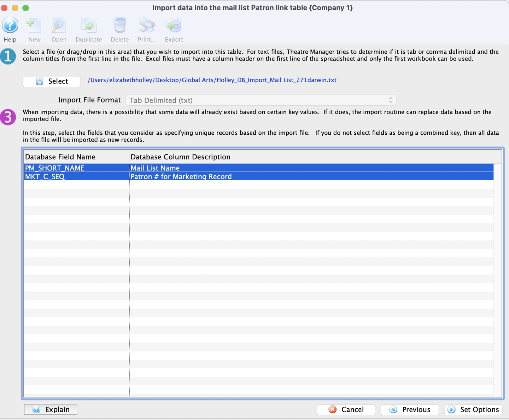Click the Open toolbar icon

[x=59, y=25]
